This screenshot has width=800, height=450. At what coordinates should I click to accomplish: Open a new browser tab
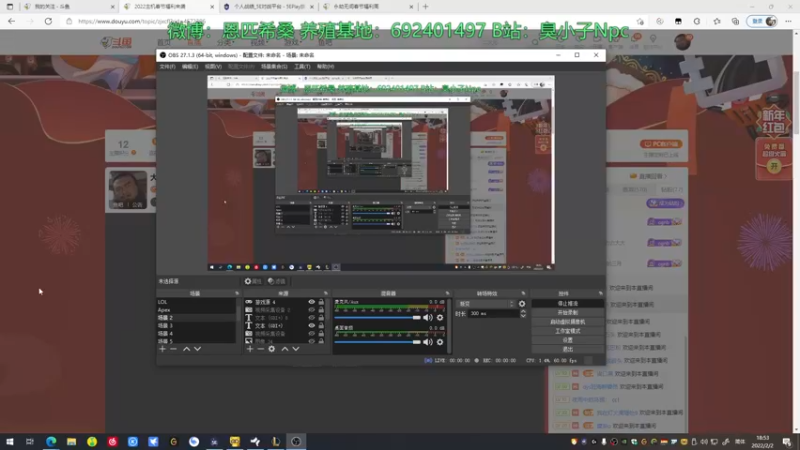coord(426,7)
